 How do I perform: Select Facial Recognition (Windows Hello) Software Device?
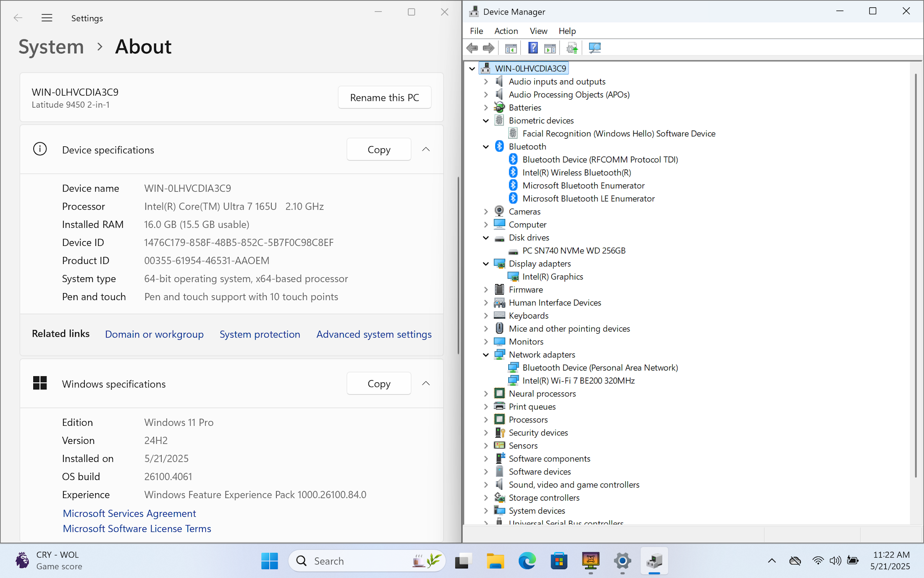pyautogui.click(x=619, y=134)
